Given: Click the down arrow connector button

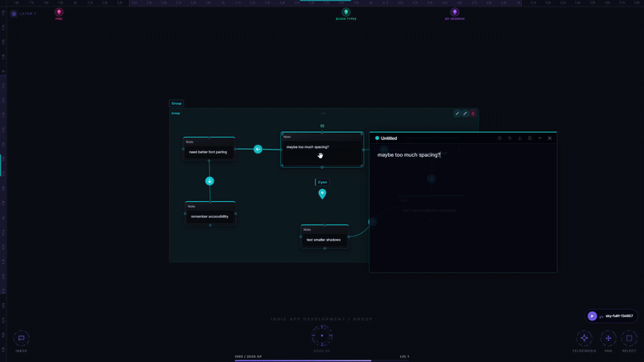Looking at the screenshot, I should 209,181.
